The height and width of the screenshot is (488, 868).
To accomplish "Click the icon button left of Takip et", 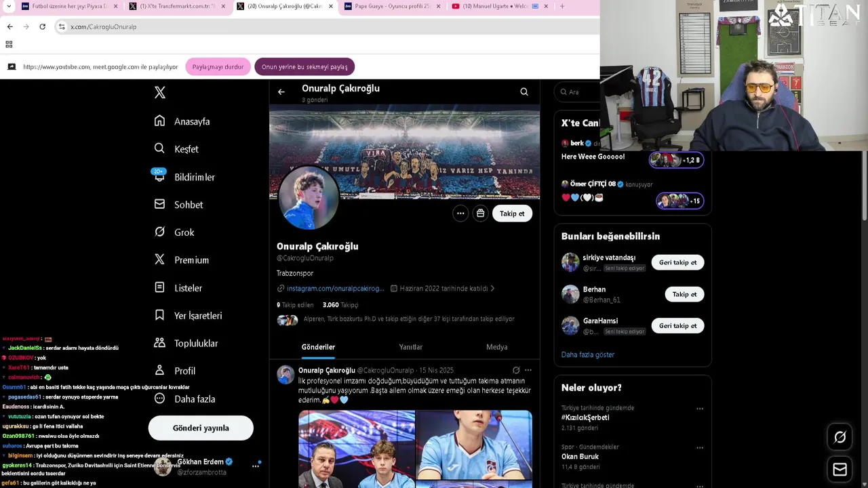I will [480, 213].
